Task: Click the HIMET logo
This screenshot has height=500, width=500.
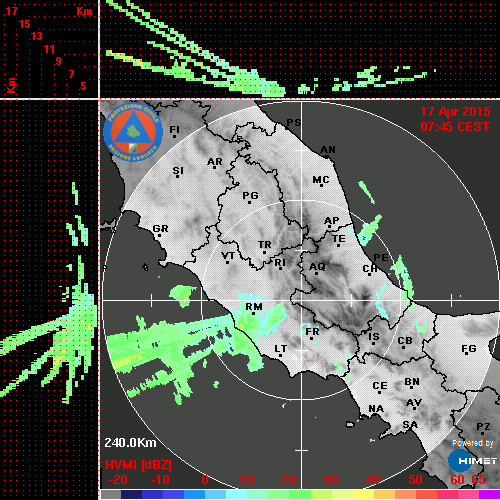Action: click(x=472, y=461)
